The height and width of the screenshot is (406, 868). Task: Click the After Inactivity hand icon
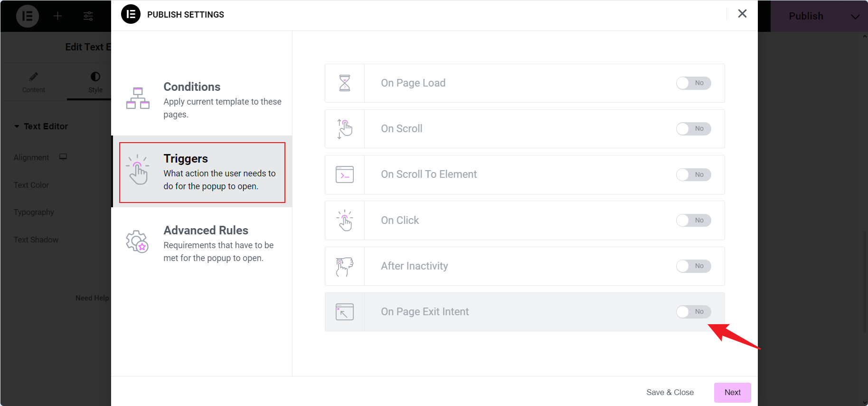345,266
